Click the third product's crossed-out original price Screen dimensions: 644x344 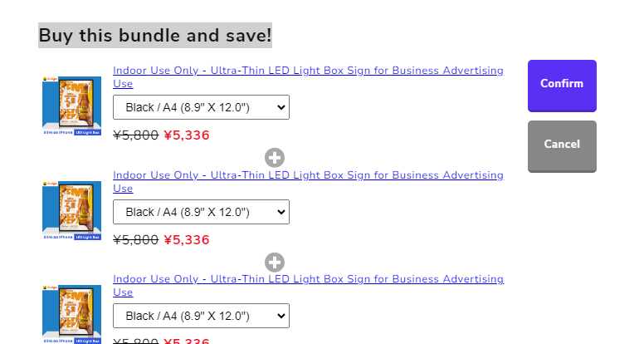coord(135,340)
